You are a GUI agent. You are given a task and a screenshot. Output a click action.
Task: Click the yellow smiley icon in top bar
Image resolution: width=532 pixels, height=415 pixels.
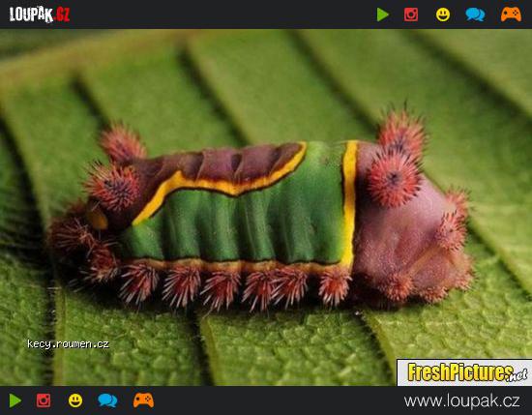443,15
